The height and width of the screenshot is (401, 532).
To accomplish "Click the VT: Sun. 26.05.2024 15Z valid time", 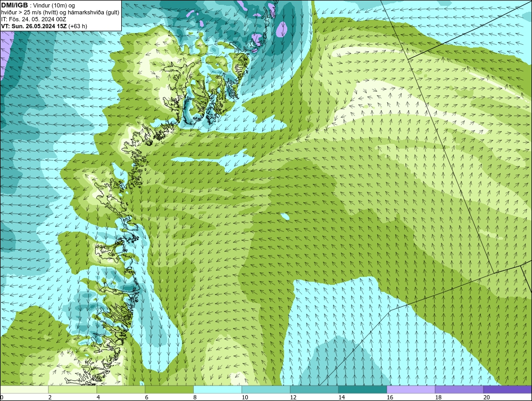I will (x=34, y=26).
